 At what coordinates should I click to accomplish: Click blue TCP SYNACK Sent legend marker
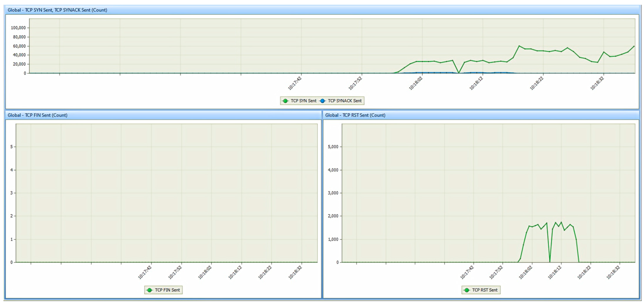(322, 101)
